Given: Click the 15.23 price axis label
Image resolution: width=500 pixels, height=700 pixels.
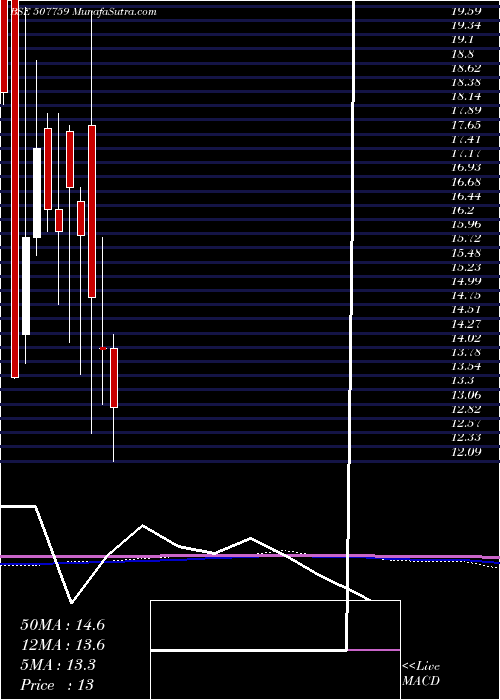Looking at the screenshot, I should [x=466, y=267].
